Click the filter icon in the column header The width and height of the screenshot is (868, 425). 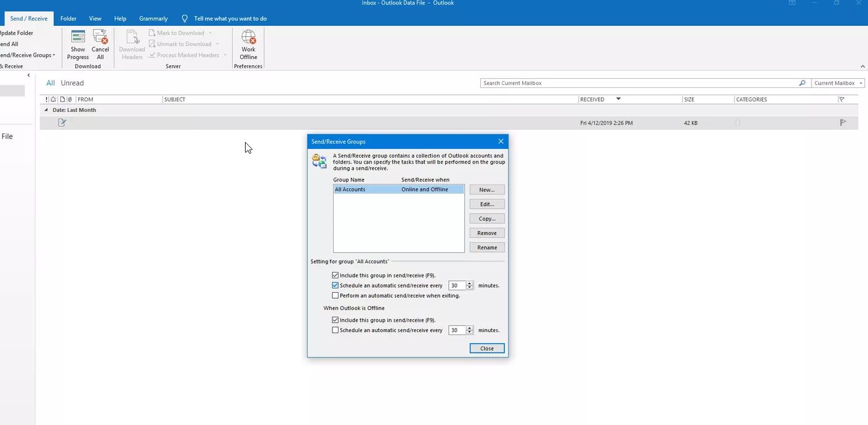tap(842, 99)
